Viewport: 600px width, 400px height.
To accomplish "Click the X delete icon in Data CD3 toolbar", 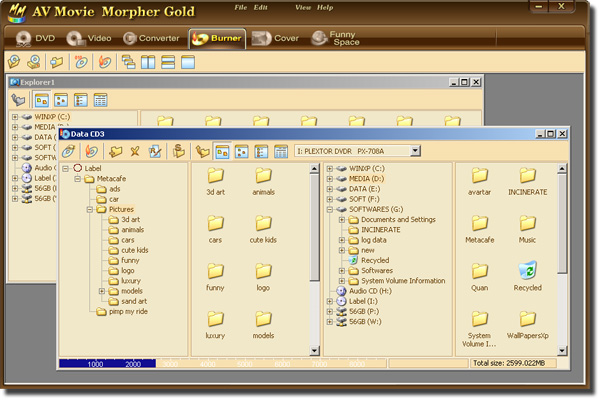I will tap(135, 151).
